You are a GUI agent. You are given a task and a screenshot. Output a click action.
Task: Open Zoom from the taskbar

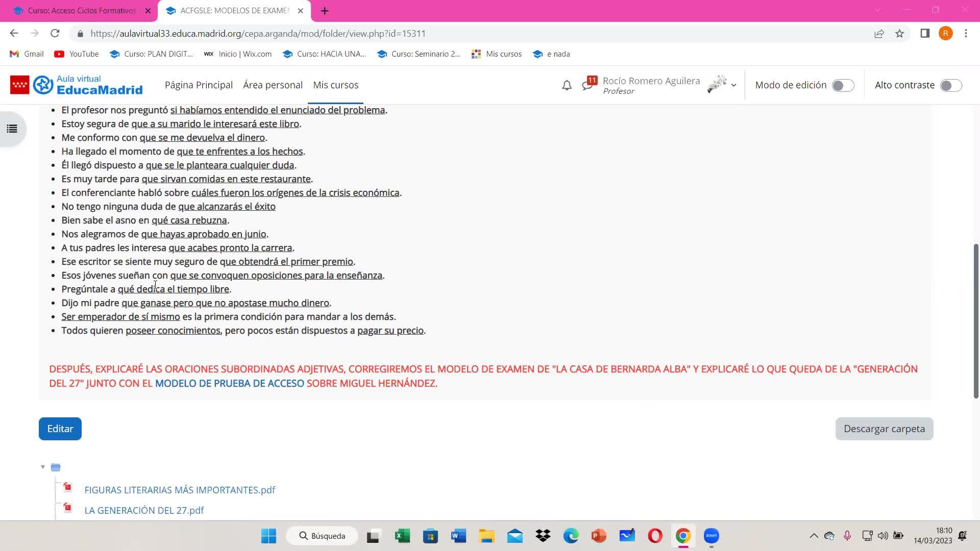(711, 536)
